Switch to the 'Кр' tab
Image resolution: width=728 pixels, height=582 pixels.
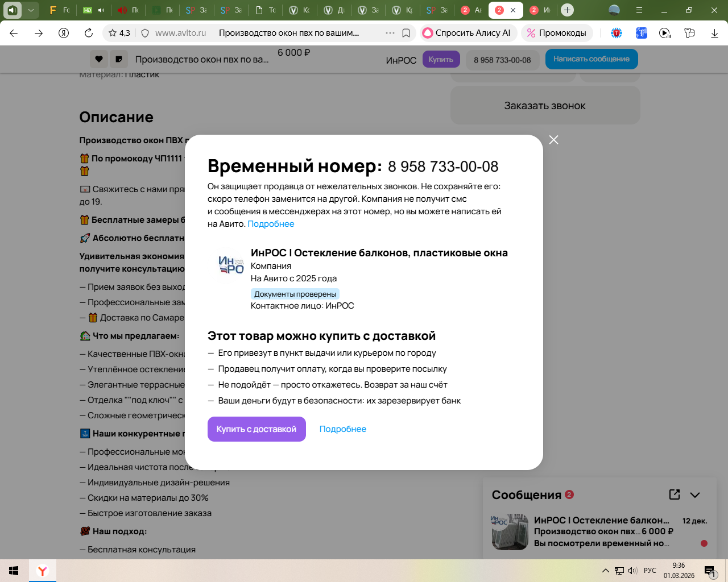click(x=403, y=10)
